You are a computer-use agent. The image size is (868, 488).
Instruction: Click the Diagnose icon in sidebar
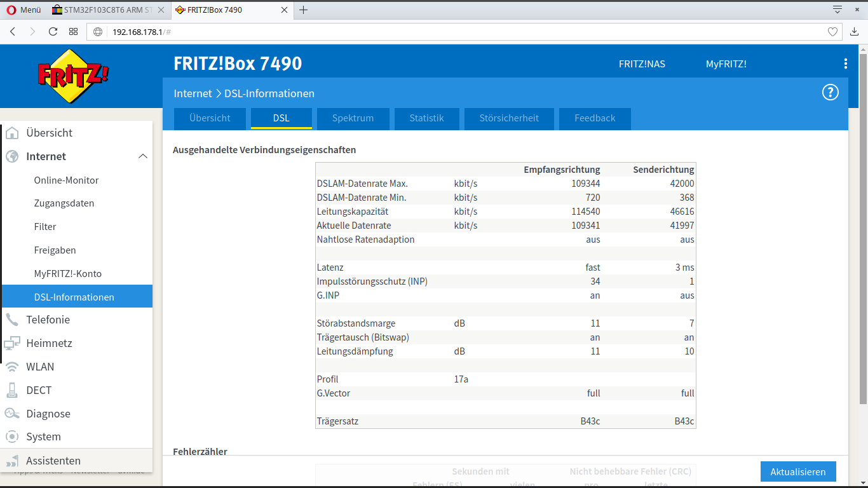point(12,414)
